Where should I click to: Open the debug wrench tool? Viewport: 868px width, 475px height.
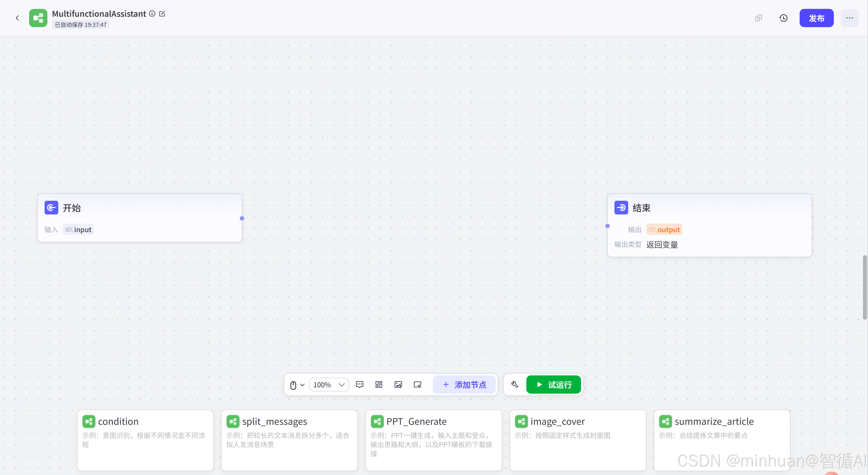514,385
